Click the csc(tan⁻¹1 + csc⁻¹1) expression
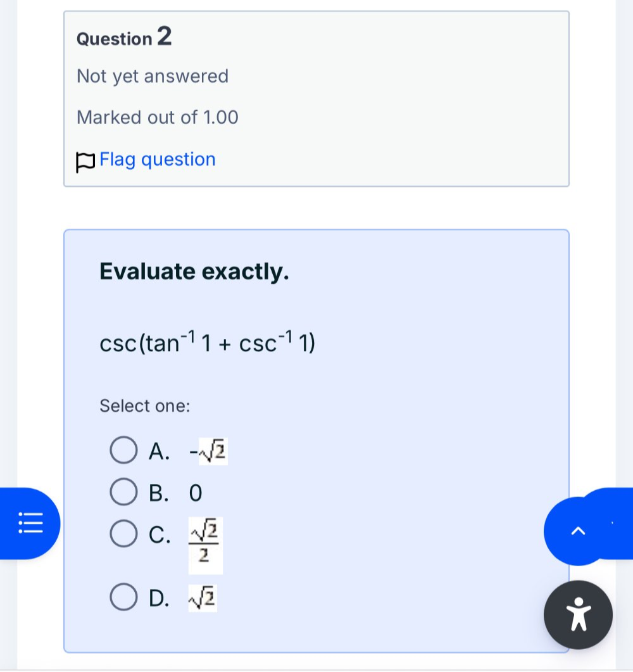Screen dimensions: 633x672 coord(208,342)
